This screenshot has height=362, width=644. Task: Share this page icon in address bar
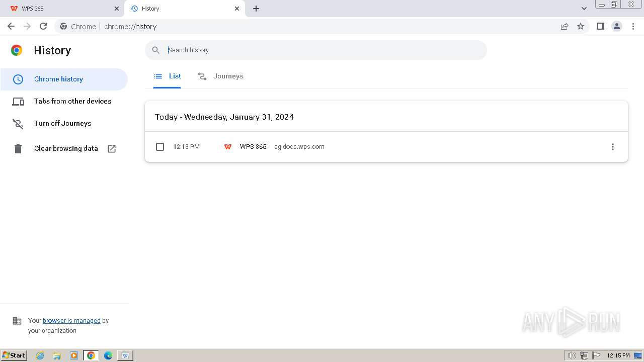[x=565, y=26]
